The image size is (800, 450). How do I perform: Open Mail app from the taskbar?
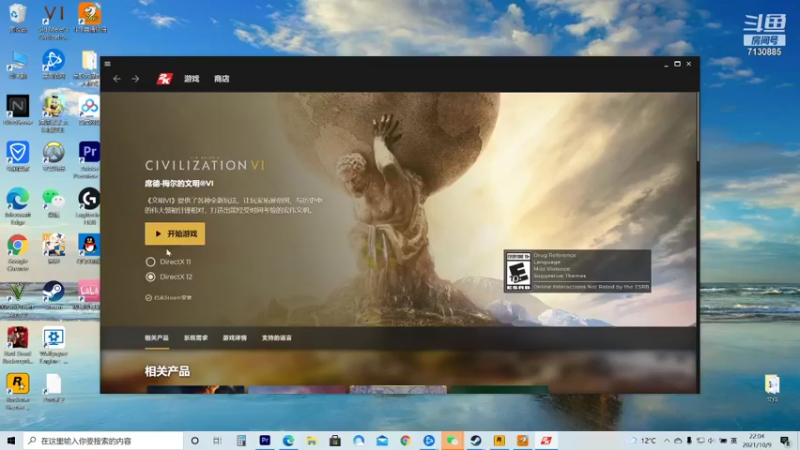coord(382,440)
